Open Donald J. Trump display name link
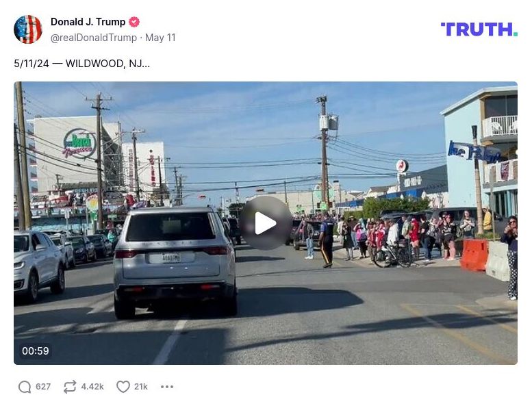 point(88,22)
